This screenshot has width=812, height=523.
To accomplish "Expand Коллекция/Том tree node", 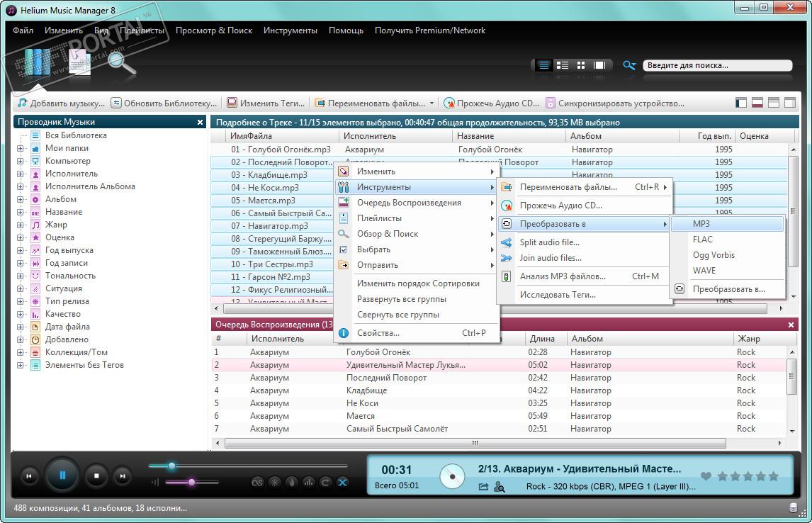I will click(21, 353).
